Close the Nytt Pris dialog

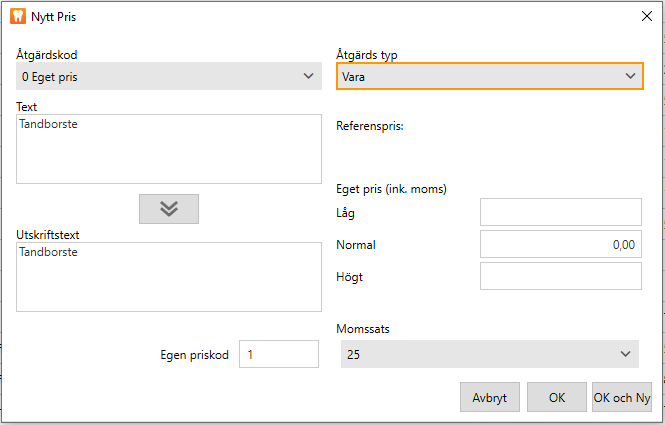(x=645, y=15)
